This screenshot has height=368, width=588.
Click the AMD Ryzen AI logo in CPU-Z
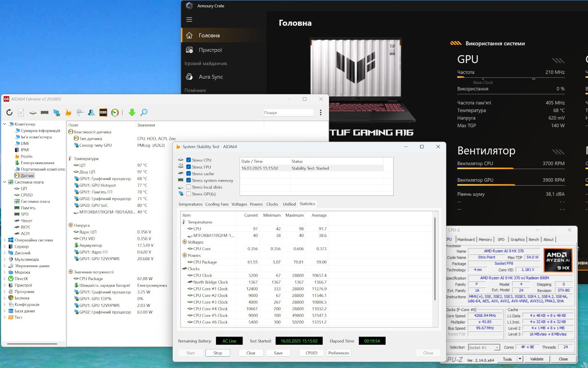tap(558, 260)
